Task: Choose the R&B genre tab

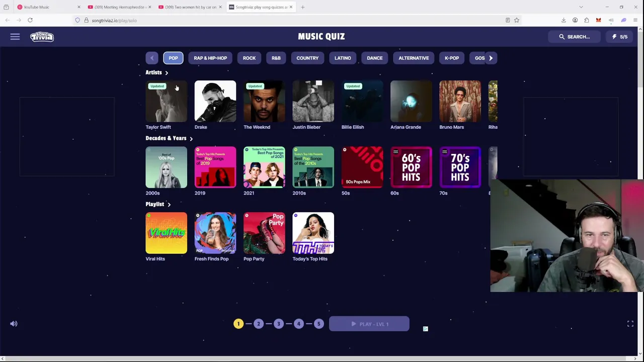Action: coord(276,58)
